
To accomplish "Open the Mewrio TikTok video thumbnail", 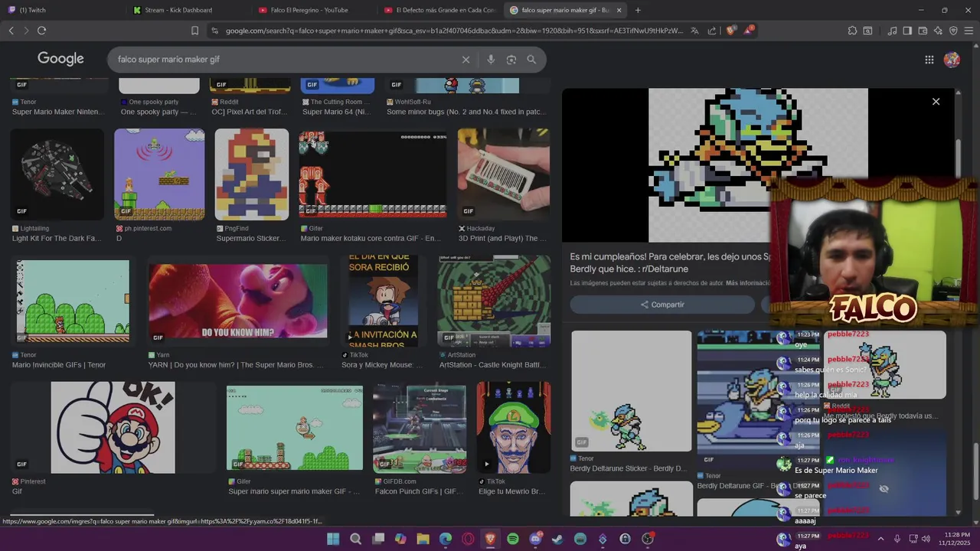I will tap(513, 428).
